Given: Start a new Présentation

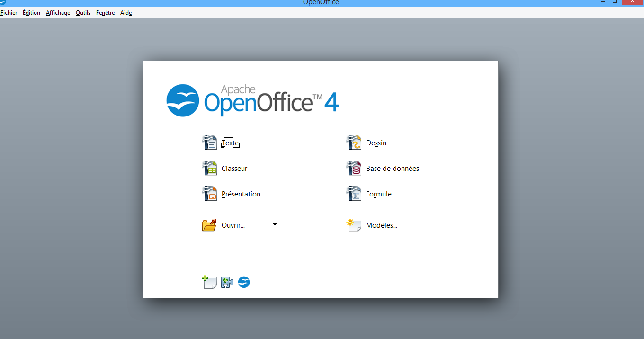Looking at the screenshot, I should 241,194.
